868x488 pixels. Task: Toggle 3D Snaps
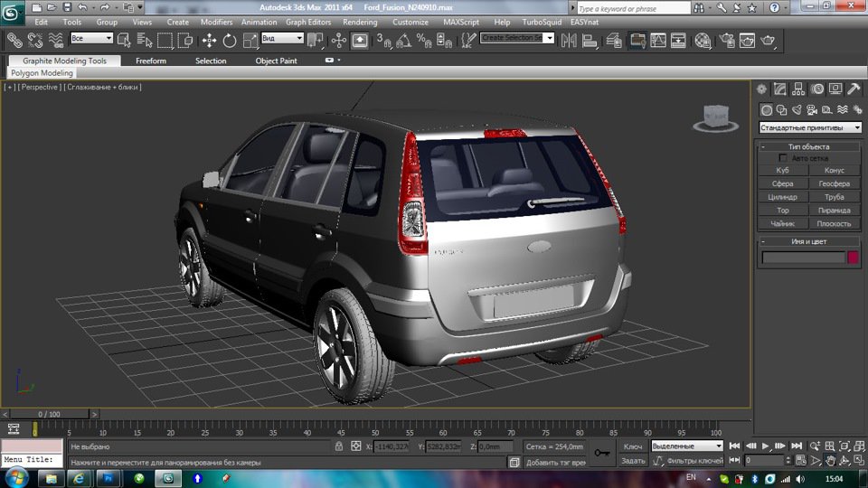pos(383,40)
